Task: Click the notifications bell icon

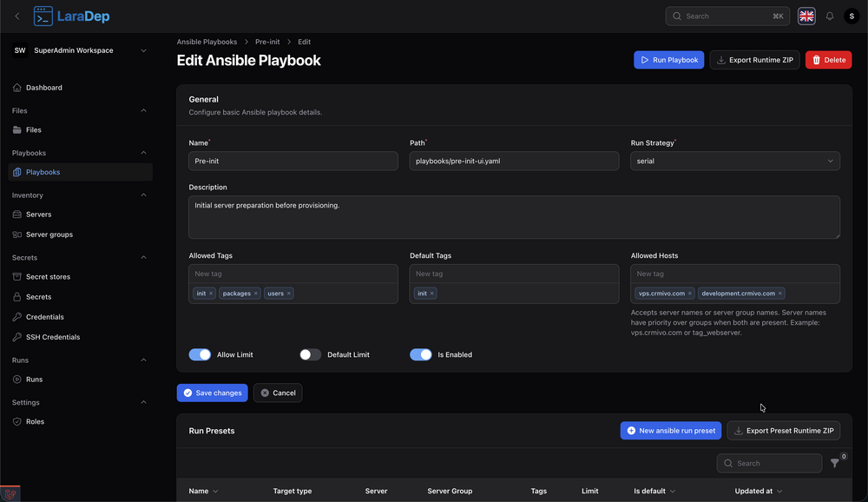Action: tap(830, 17)
